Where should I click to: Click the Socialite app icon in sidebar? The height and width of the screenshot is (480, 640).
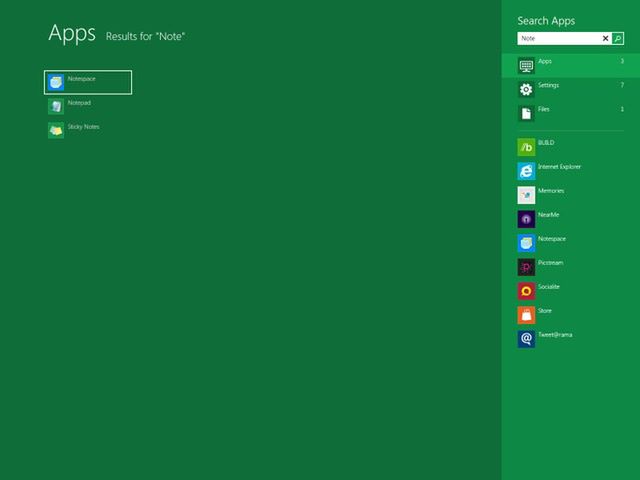tap(526, 291)
